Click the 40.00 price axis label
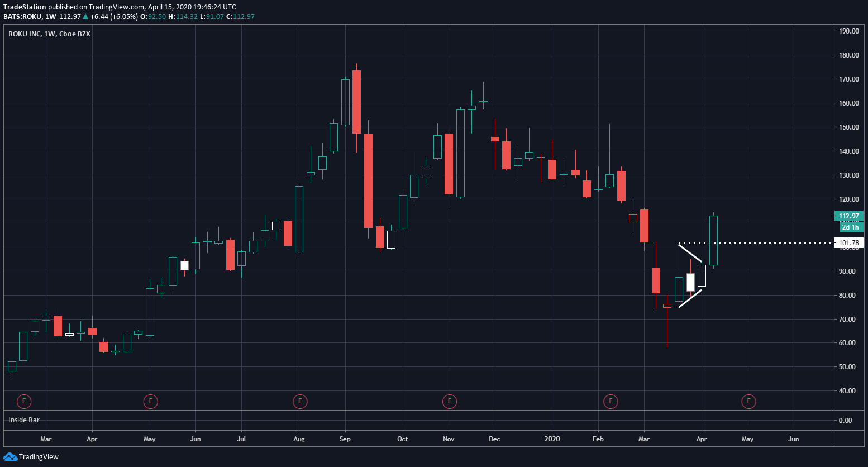This screenshot has height=467, width=868. click(x=847, y=391)
